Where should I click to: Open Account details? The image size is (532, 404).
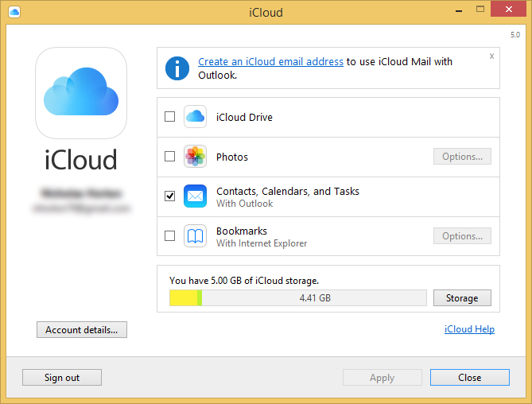pyautogui.click(x=82, y=330)
